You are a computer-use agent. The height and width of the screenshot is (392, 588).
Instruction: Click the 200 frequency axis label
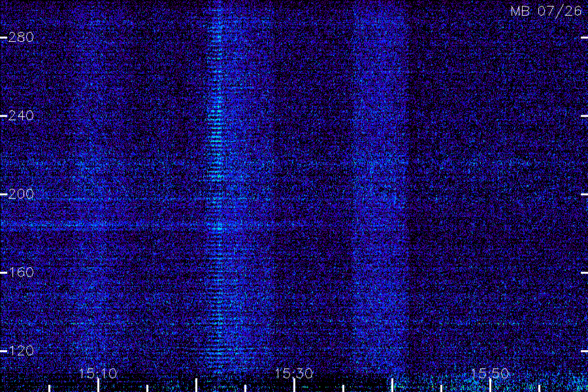(21, 194)
